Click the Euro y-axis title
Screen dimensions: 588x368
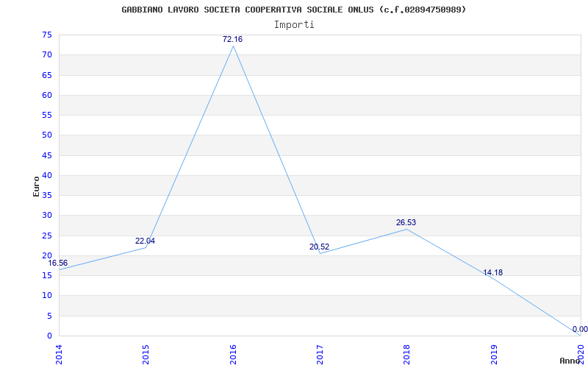(x=36, y=186)
